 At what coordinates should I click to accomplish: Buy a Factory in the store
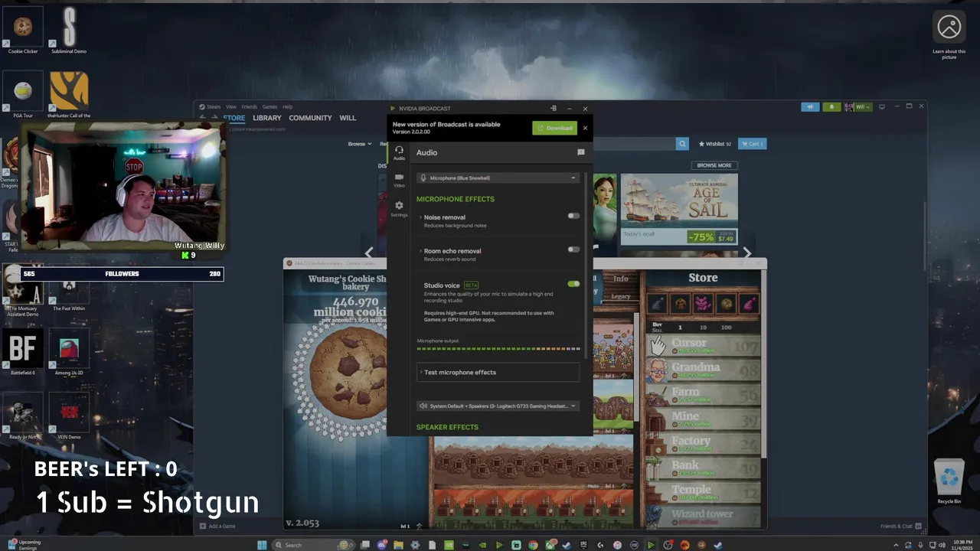[704, 444]
